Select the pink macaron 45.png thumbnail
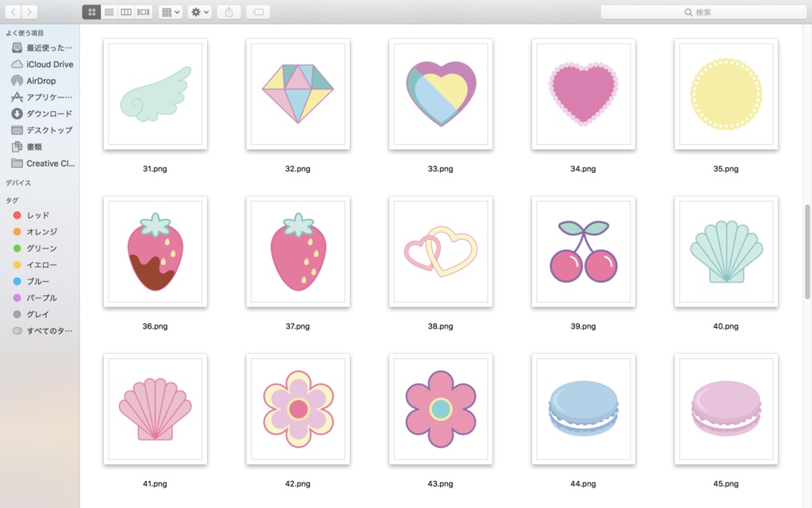Screen dimensions: 812x508 726,410
